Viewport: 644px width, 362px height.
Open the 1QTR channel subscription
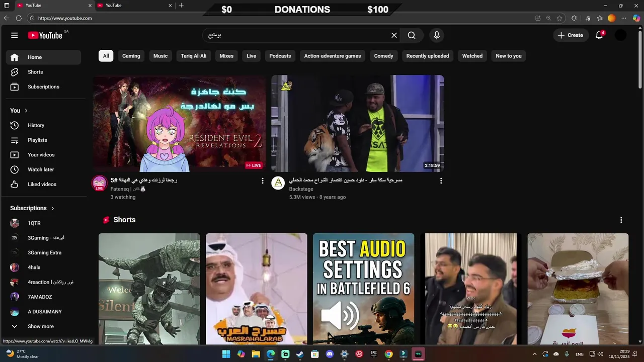tap(43, 223)
